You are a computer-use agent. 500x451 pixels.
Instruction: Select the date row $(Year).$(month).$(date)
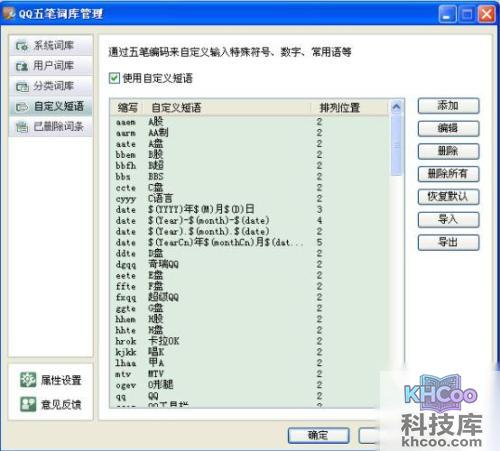coord(250,231)
